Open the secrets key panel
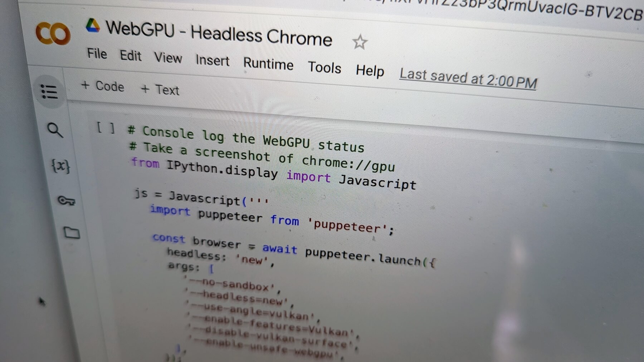644x362 pixels. 66,200
